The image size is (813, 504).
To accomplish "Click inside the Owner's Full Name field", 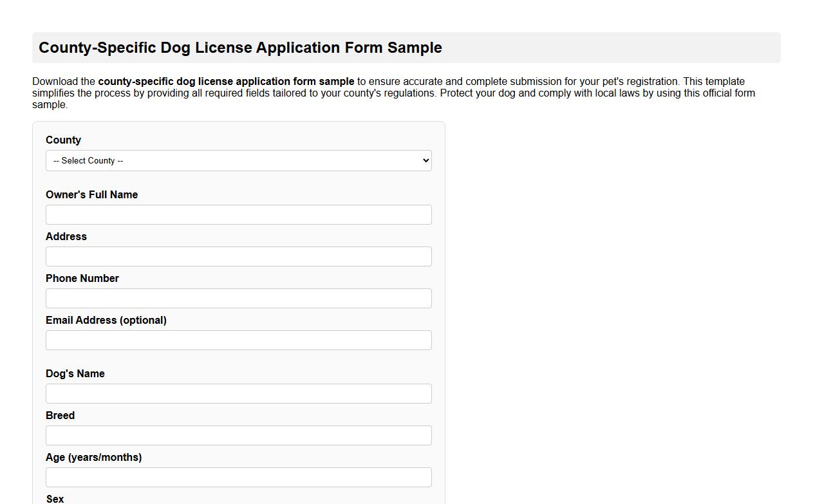I will coord(238,214).
